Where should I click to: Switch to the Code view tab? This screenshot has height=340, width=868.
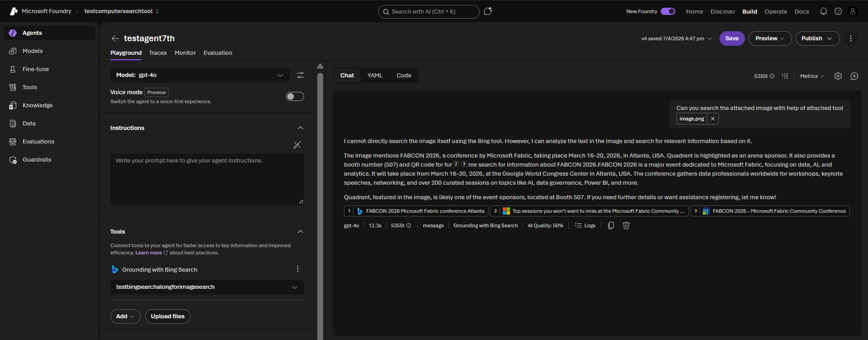(404, 76)
